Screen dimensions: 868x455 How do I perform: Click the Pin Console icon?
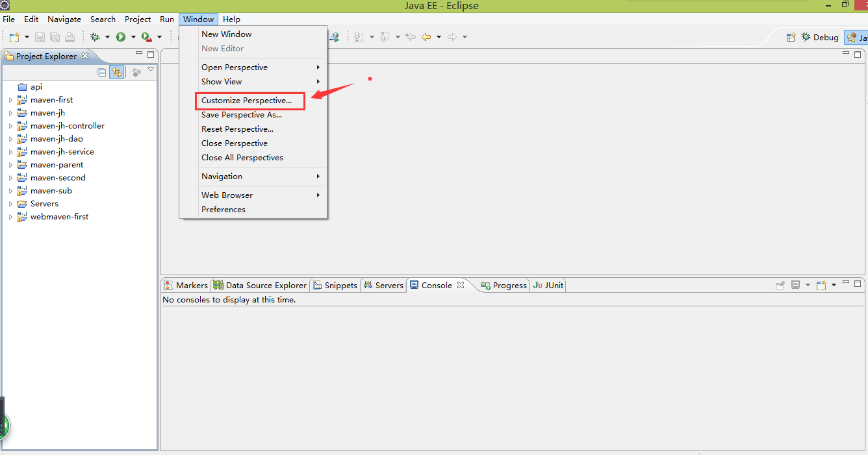click(780, 285)
